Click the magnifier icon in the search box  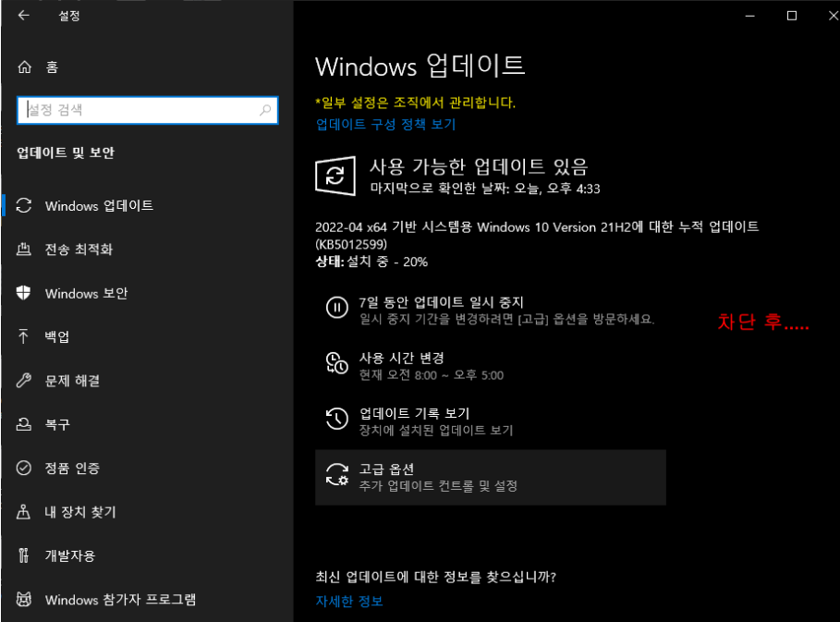265,110
